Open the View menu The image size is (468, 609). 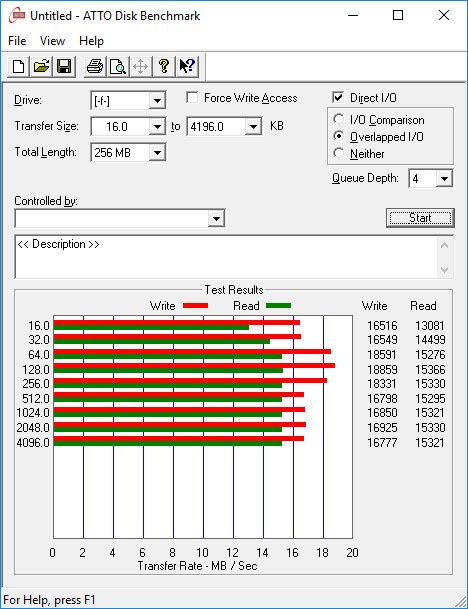pos(52,41)
